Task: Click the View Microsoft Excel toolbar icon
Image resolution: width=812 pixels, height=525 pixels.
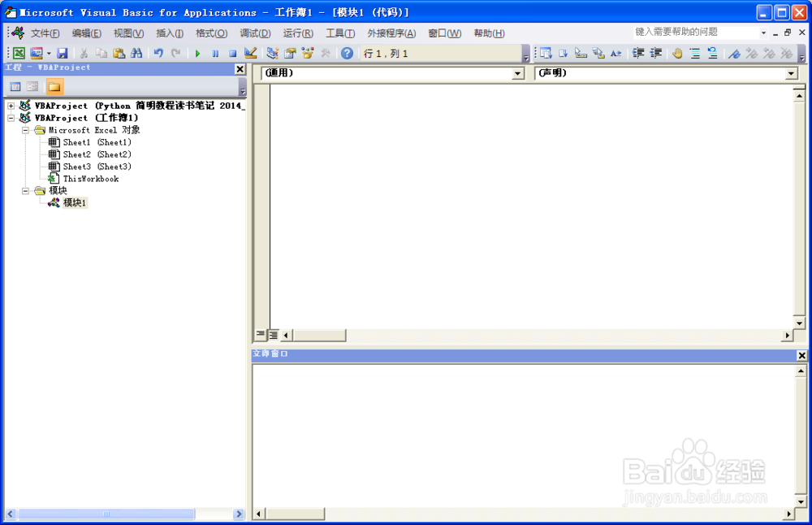Action: pos(19,53)
